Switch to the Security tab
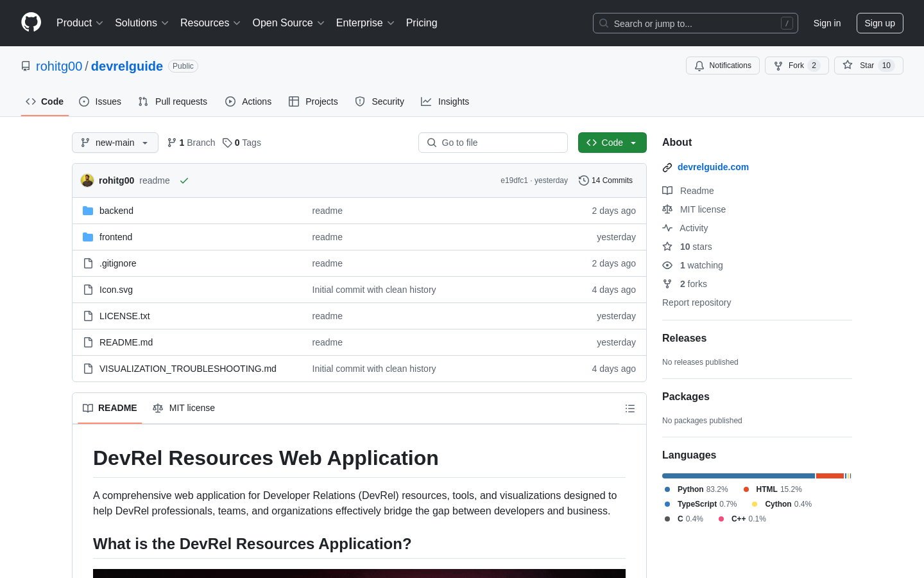The height and width of the screenshot is (578, 924). pos(380,101)
